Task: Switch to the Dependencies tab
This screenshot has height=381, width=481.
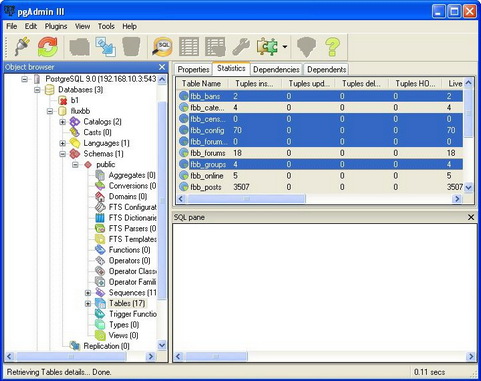Action: coord(276,69)
